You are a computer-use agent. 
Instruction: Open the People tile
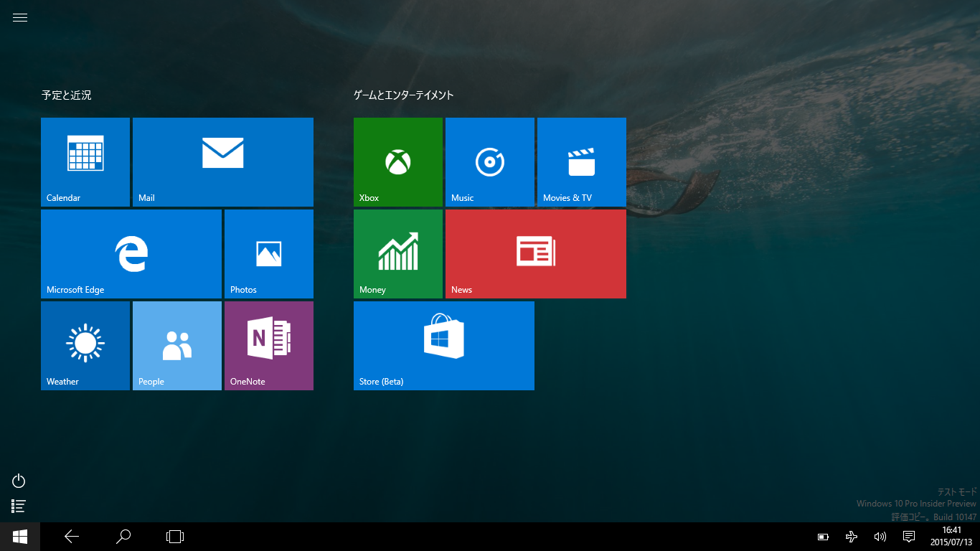177,346
